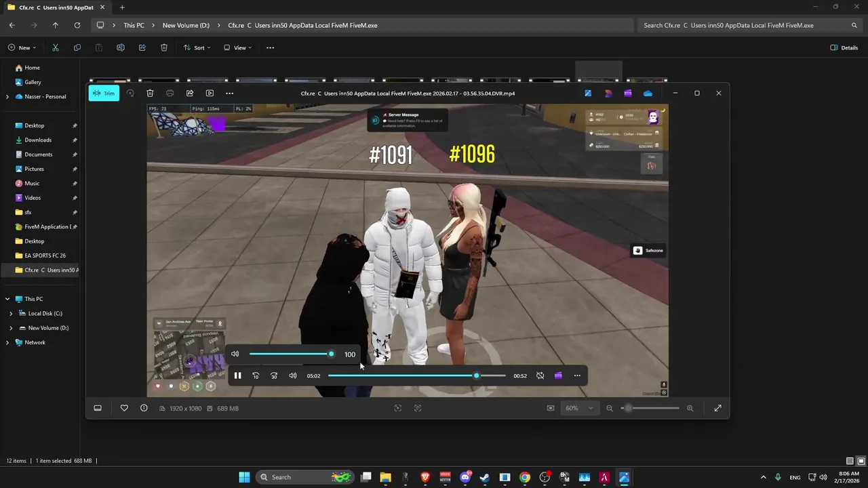
Task: Click the Trim button in Photos
Action: tap(104, 93)
